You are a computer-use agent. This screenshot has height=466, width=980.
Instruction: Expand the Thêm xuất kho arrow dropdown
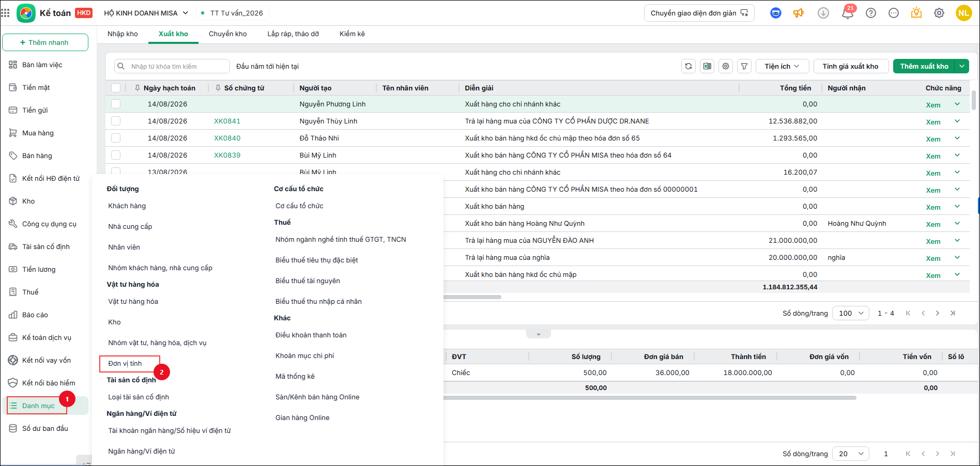(962, 66)
